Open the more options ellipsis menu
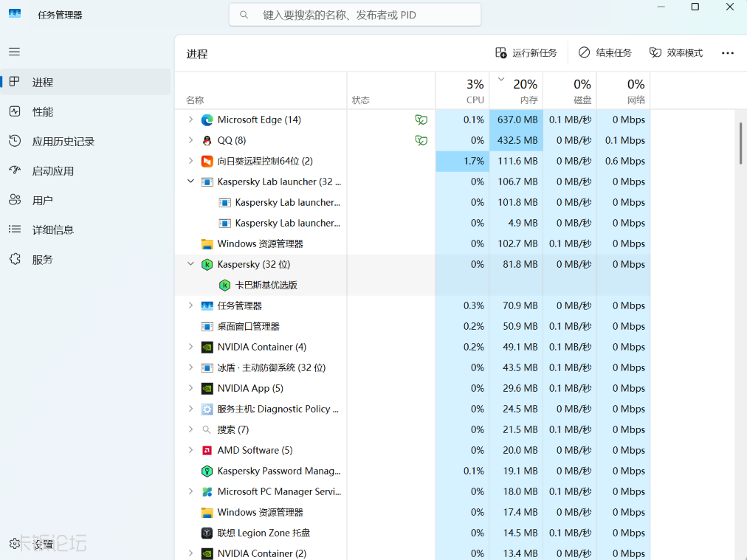 pos(728,53)
